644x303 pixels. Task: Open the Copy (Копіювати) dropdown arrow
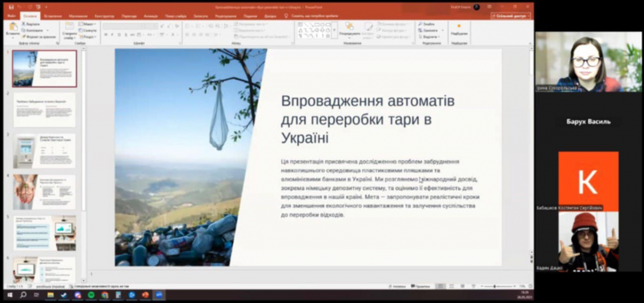click(47, 30)
